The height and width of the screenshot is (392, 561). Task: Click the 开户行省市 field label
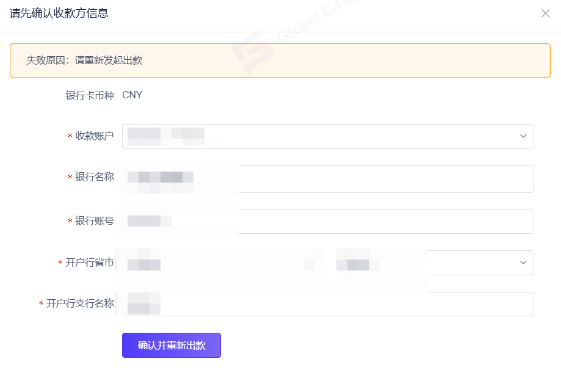click(90, 263)
